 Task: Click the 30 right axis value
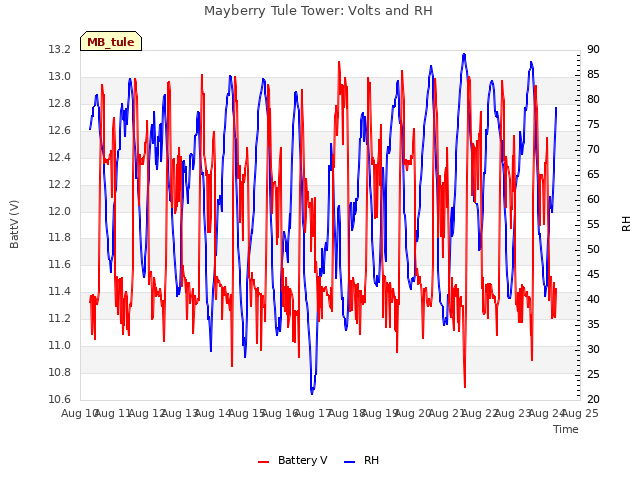593,349
